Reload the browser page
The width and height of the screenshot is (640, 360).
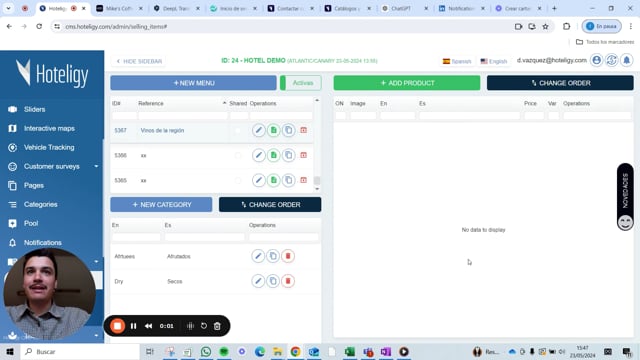tap(39, 27)
